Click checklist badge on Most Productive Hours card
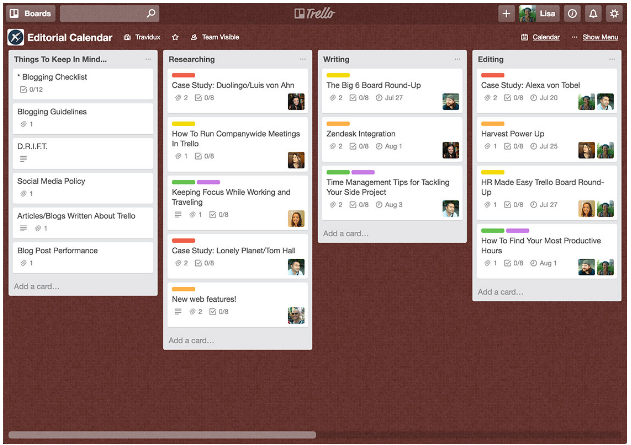631x445 pixels. [513, 263]
